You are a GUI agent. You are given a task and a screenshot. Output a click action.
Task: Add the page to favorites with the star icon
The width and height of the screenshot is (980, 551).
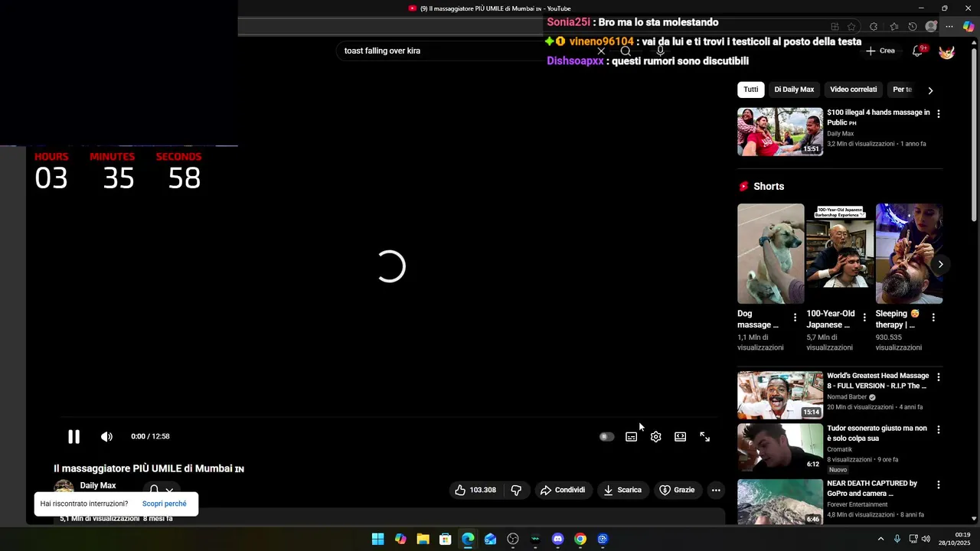(x=851, y=27)
